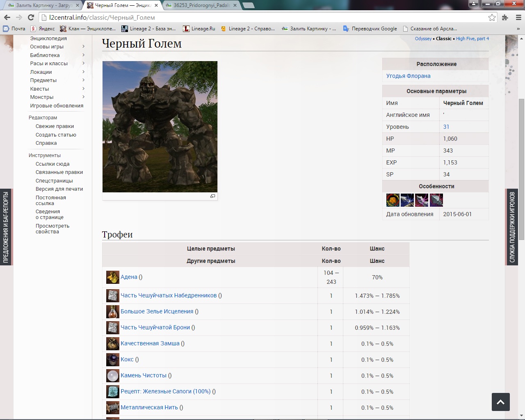Click the third feature skill icon

[422, 200]
